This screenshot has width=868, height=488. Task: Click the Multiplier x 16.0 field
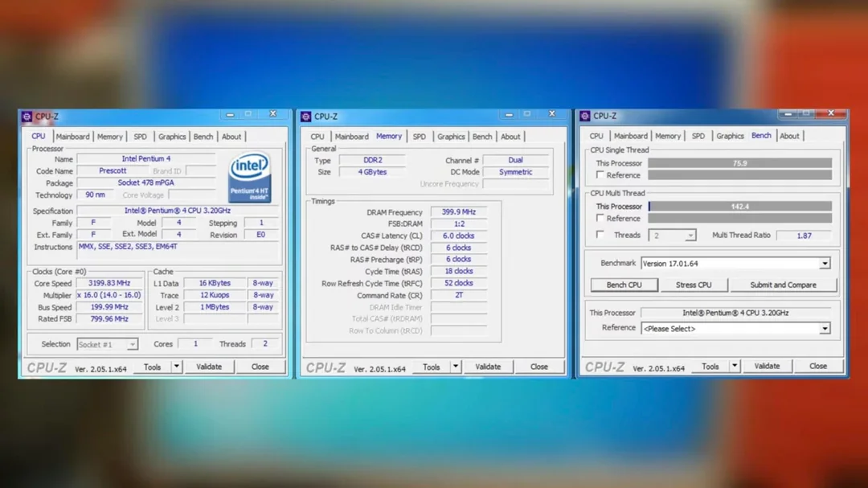click(x=109, y=295)
